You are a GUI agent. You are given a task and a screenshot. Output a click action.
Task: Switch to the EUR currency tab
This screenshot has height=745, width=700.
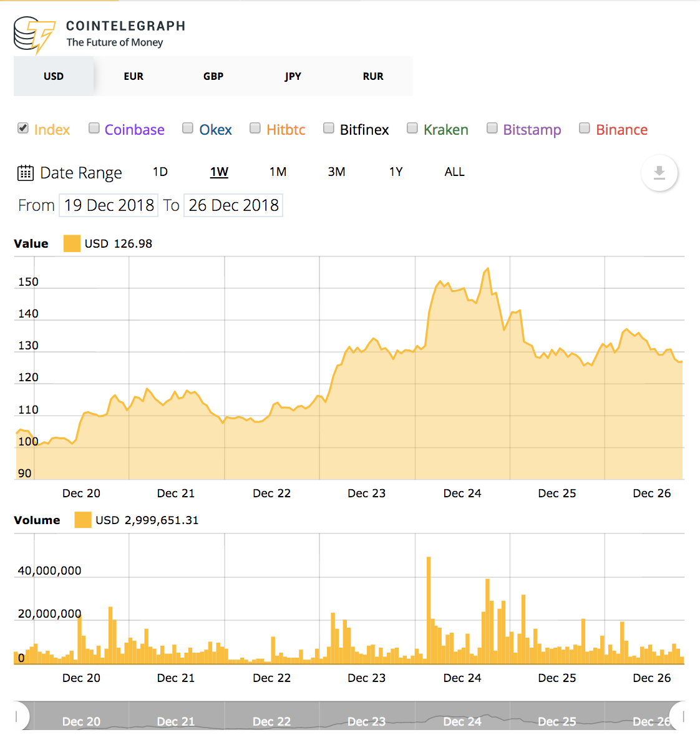tap(134, 76)
